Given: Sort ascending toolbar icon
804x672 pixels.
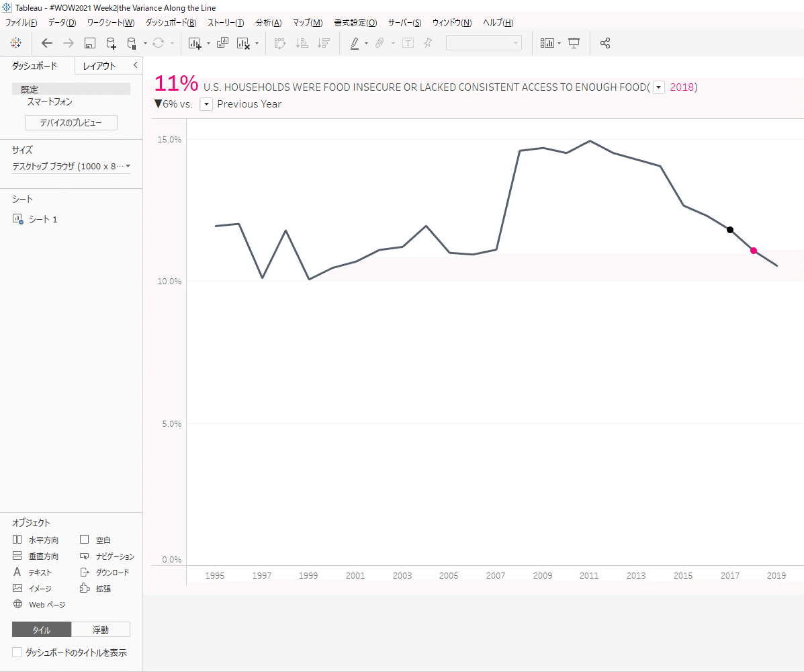Looking at the screenshot, I should click(302, 43).
